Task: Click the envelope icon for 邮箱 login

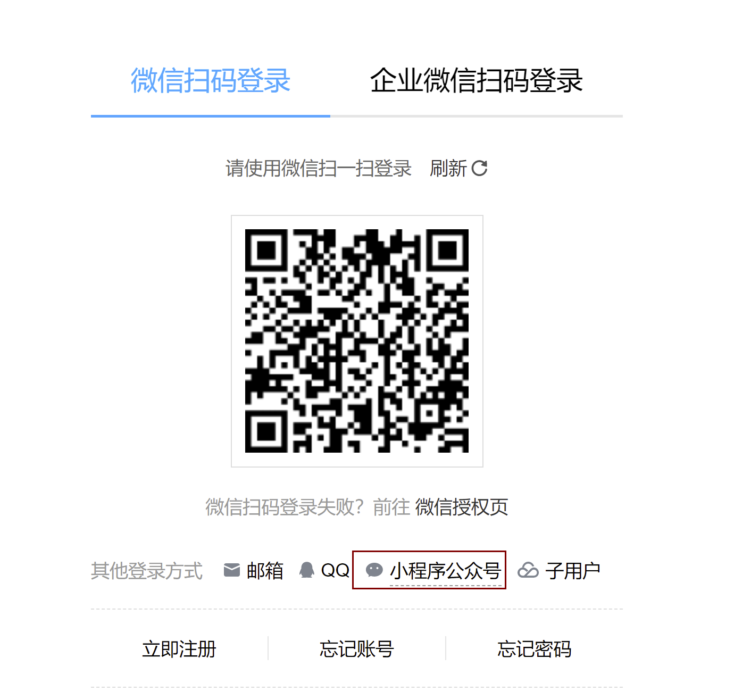Action: pyautogui.click(x=232, y=570)
